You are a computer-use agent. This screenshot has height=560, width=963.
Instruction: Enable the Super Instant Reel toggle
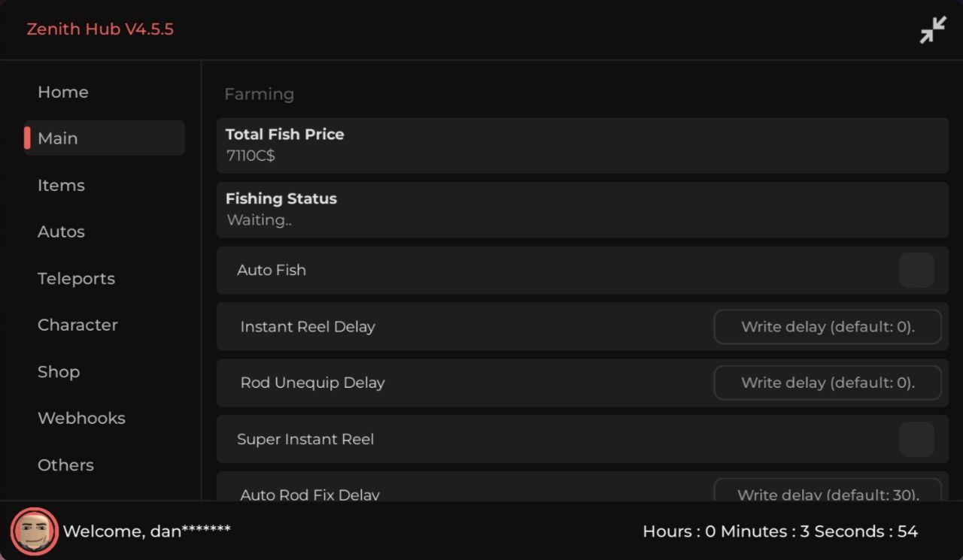click(x=916, y=439)
